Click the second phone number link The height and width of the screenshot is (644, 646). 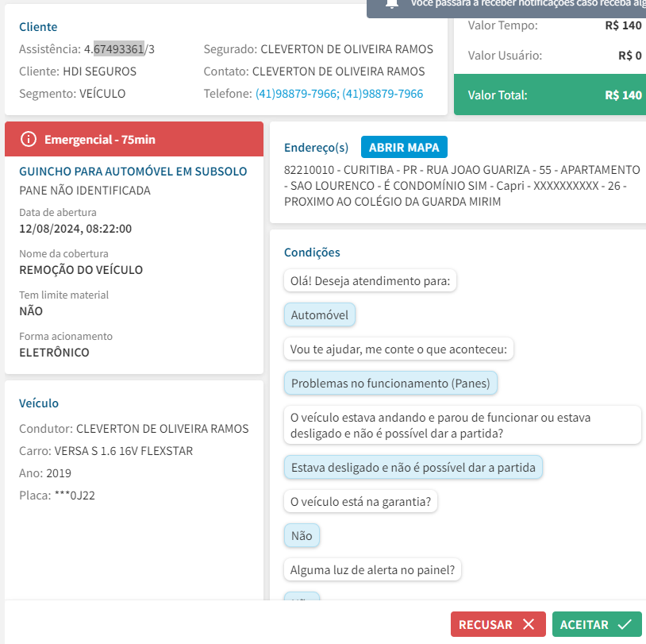(x=384, y=94)
